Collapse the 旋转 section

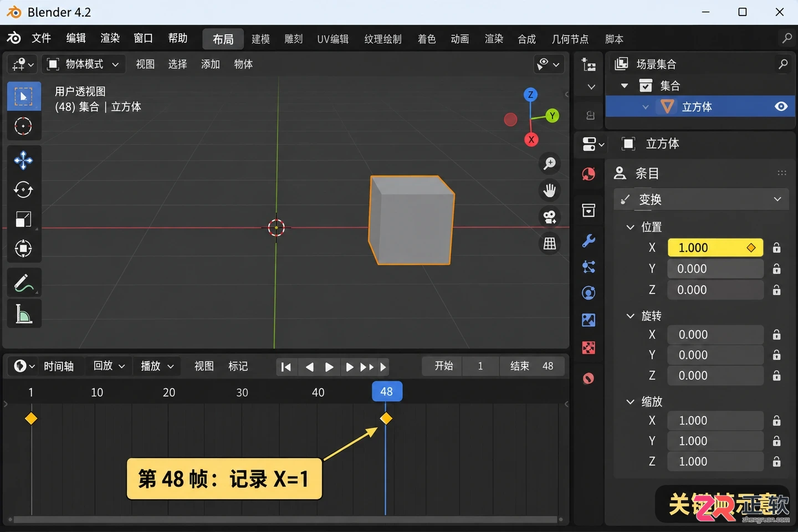(x=630, y=316)
